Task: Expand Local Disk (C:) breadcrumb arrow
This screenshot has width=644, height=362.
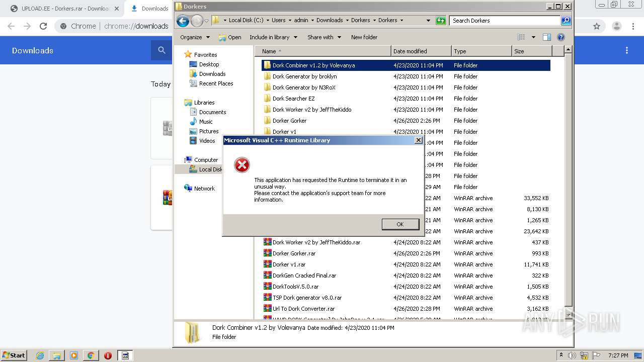Action: click(x=268, y=21)
